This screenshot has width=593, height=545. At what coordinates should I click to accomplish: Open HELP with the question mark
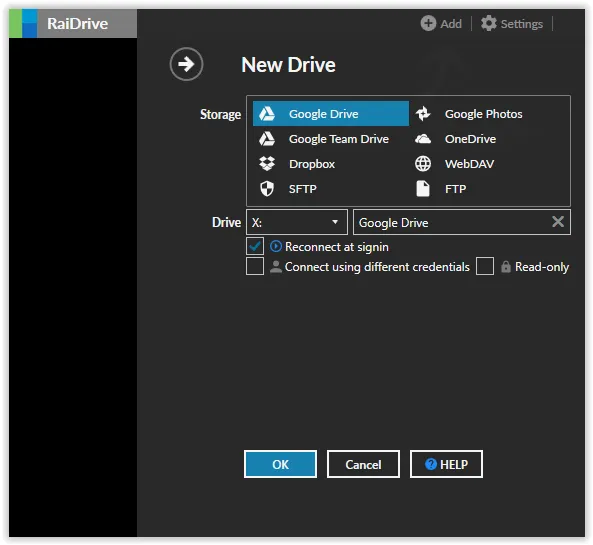[446, 464]
